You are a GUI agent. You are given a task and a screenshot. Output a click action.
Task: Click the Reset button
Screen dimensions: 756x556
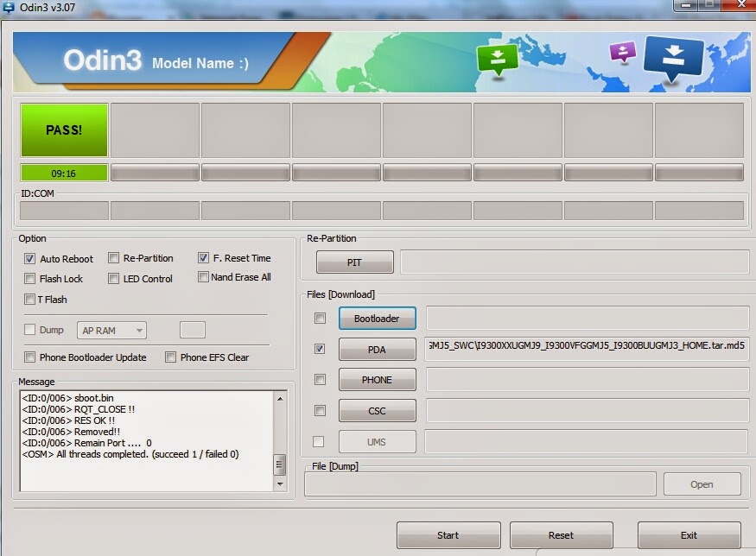(562, 534)
